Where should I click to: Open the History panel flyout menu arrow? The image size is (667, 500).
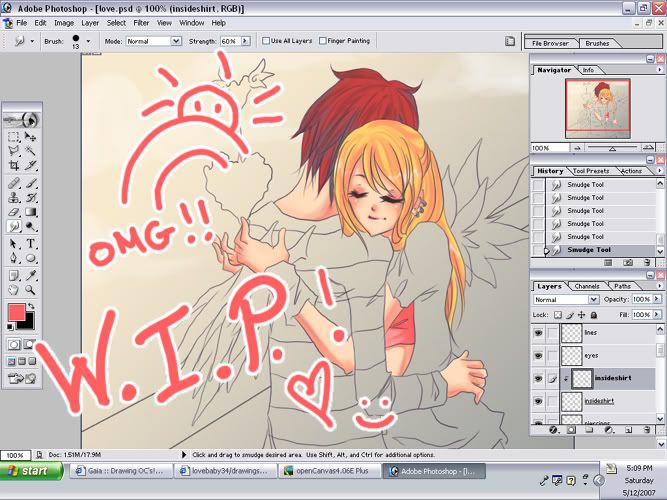(x=660, y=171)
